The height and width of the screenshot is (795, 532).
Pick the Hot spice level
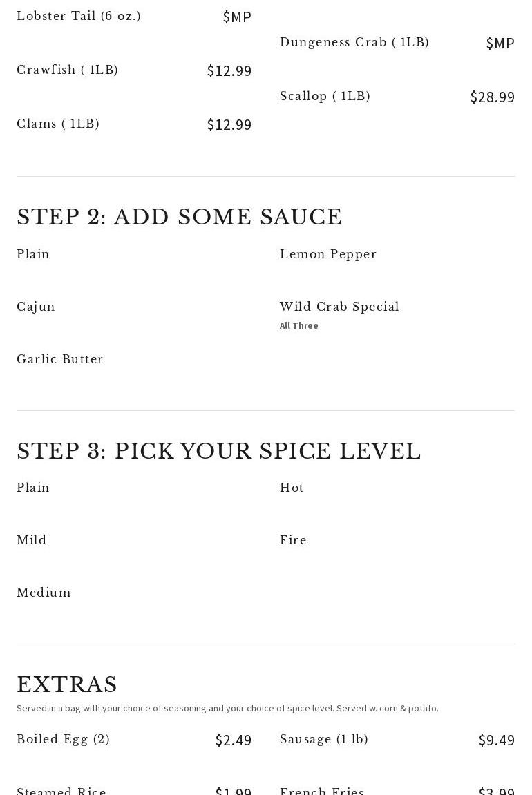[292, 488]
